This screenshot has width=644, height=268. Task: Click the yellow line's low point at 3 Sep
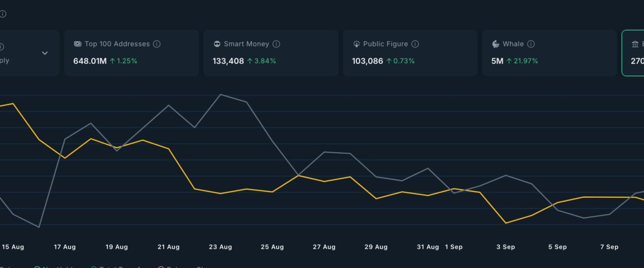506,223
